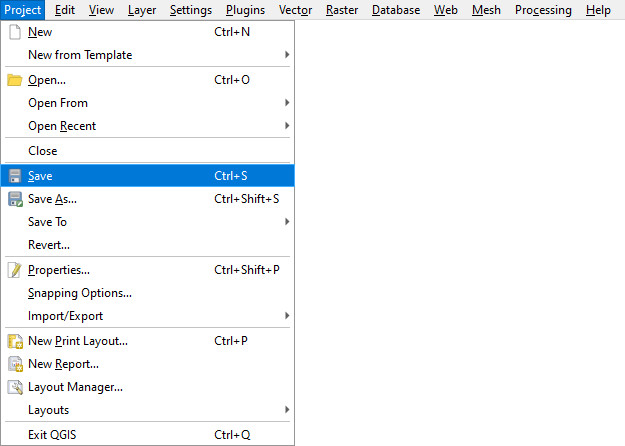This screenshot has height=446, width=625.
Task: Click the Properties pencil icon
Action: pos(15,270)
